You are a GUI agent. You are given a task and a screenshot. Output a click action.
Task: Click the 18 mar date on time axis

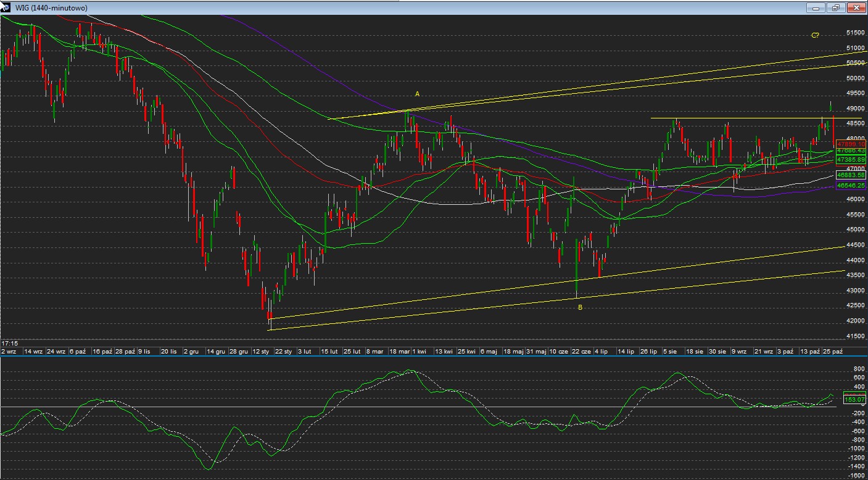(399, 351)
